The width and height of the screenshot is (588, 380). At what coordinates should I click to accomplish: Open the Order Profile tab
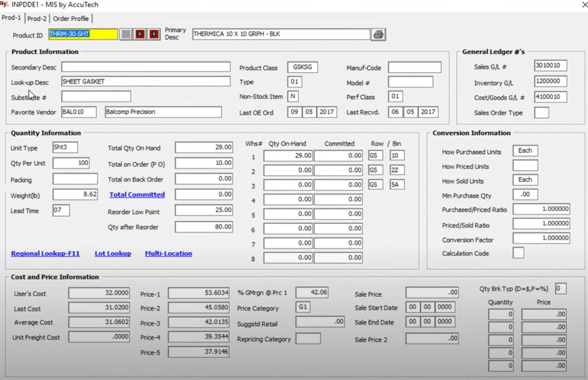(x=70, y=18)
